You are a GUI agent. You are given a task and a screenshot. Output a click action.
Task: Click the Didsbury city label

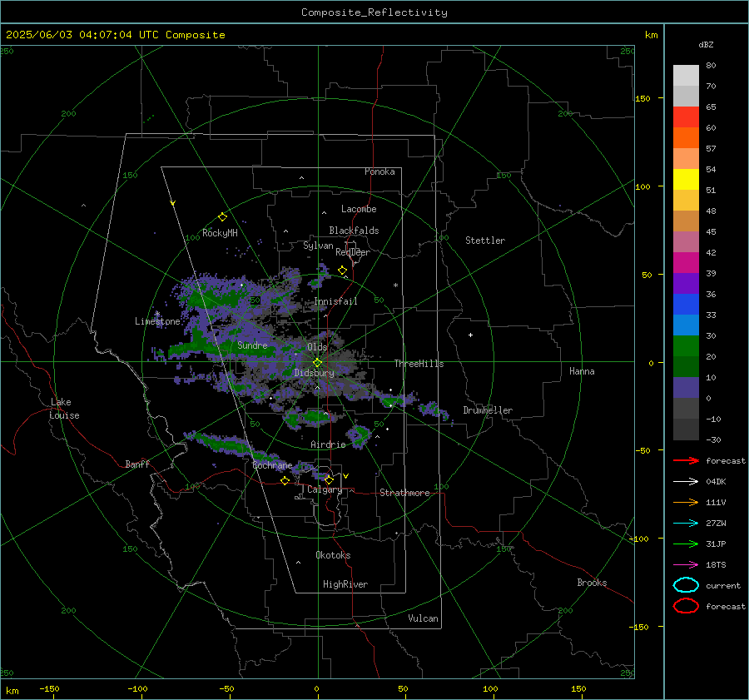click(x=314, y=373)
